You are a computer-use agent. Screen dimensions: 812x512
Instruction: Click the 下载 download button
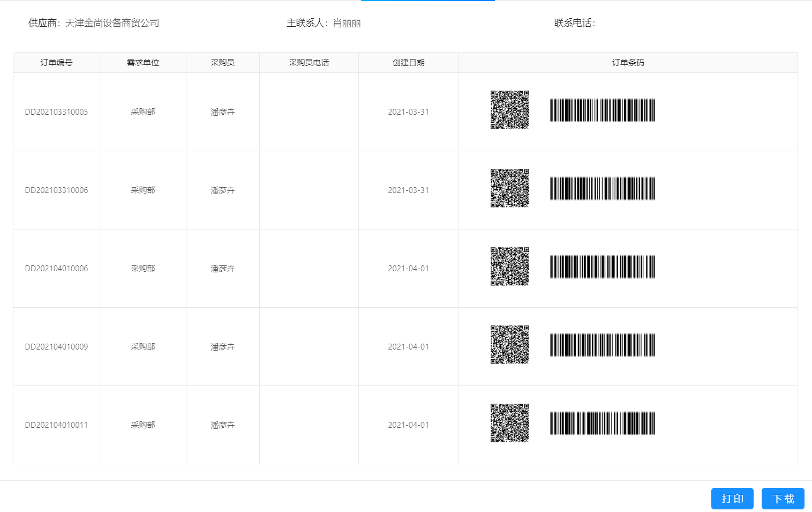[x=783, y=499]
